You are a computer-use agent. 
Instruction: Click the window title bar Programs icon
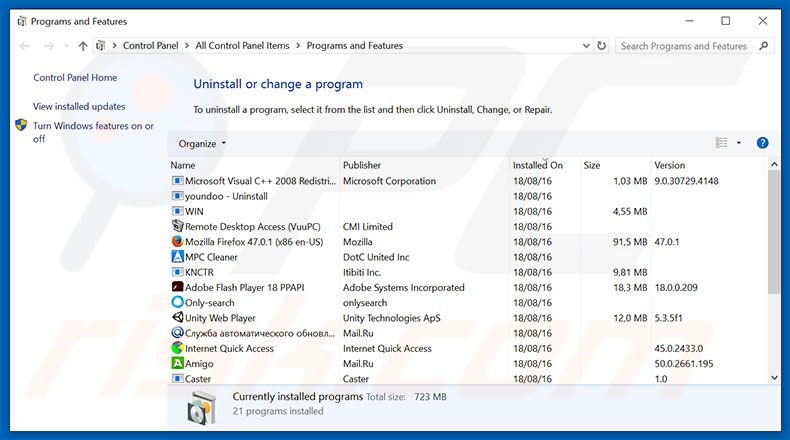(22, 21)
